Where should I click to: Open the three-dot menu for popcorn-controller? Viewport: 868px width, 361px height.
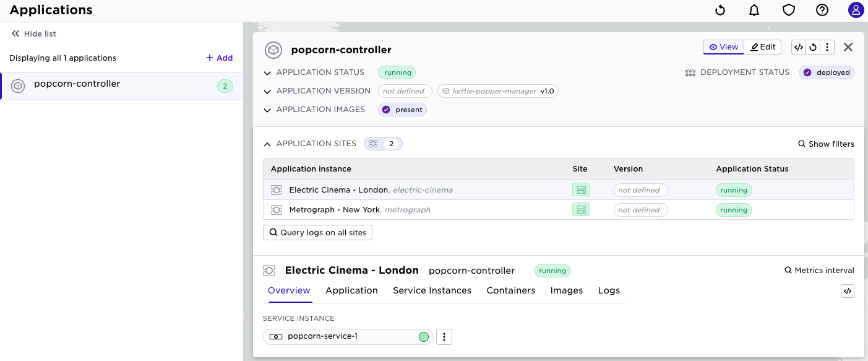827,46
